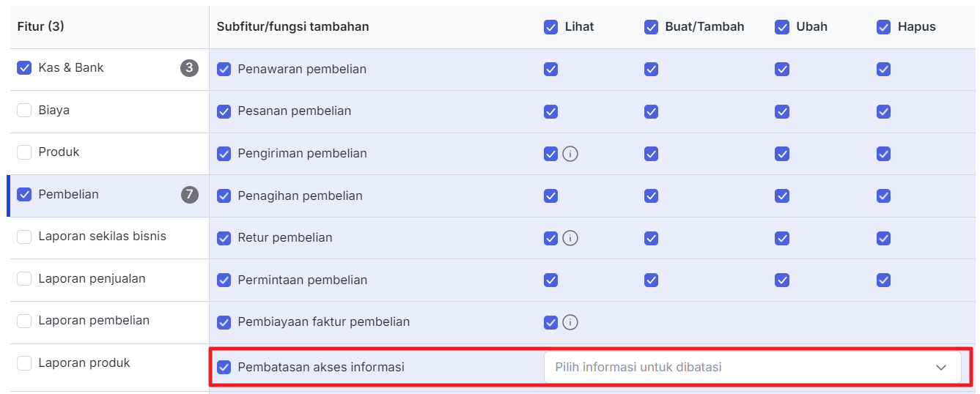Screen dimensions: 980x394
Task: Uncheck Ubah for Penagihan pembelian
Action: point(782,196)
